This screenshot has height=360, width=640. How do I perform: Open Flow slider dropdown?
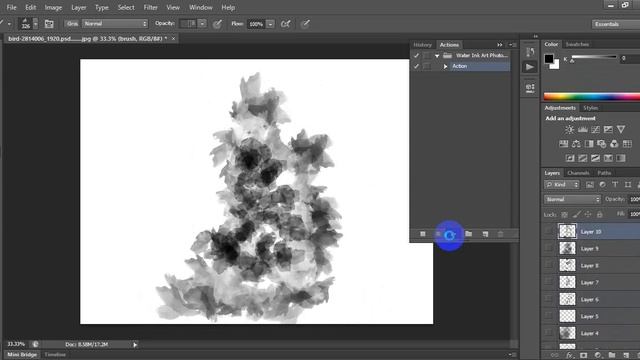coord(271,24)
